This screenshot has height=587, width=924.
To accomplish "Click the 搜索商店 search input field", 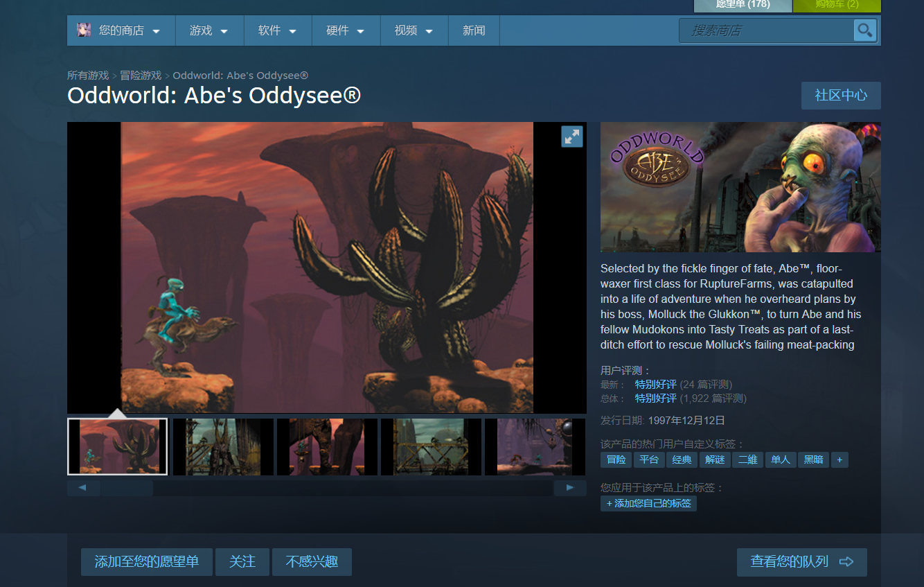I will click(766, 30).
